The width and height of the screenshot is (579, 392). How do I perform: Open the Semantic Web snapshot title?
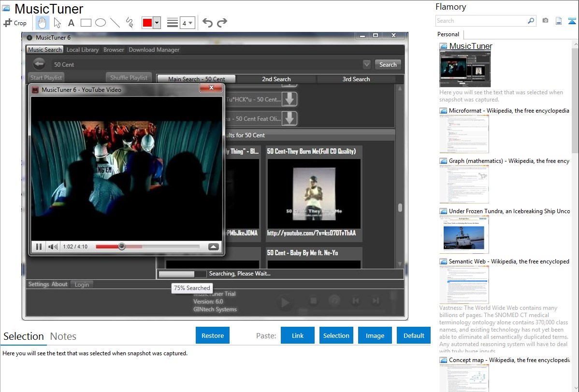point(509,261)
